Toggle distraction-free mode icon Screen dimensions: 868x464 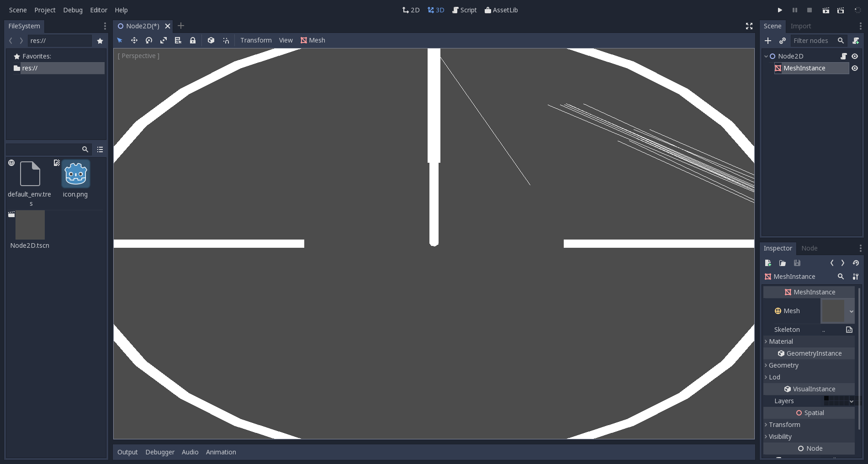749,26
